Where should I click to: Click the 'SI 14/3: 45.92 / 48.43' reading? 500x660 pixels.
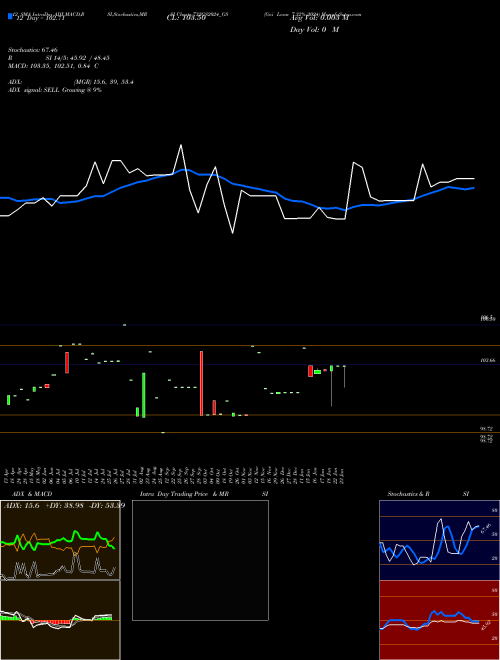tap(78, 58)
